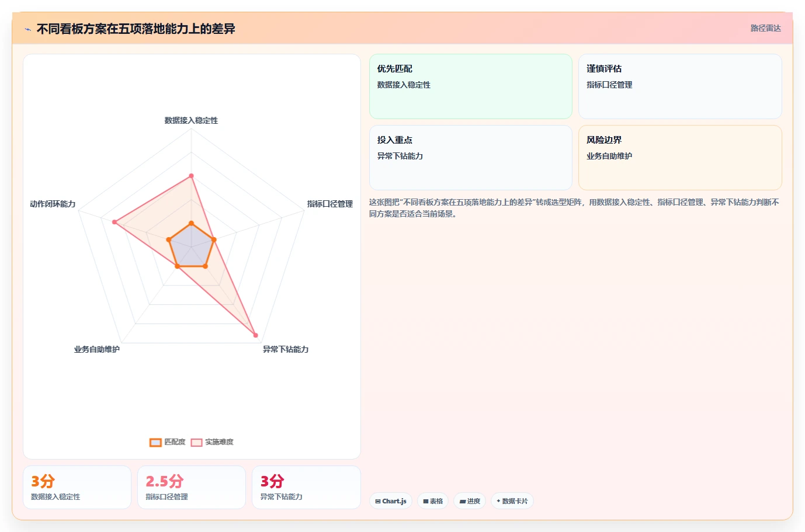Click the orange data point on 动作闭环能力 axis
The image size is (805, 532).
pyautogui.click(x=168, y=239)
